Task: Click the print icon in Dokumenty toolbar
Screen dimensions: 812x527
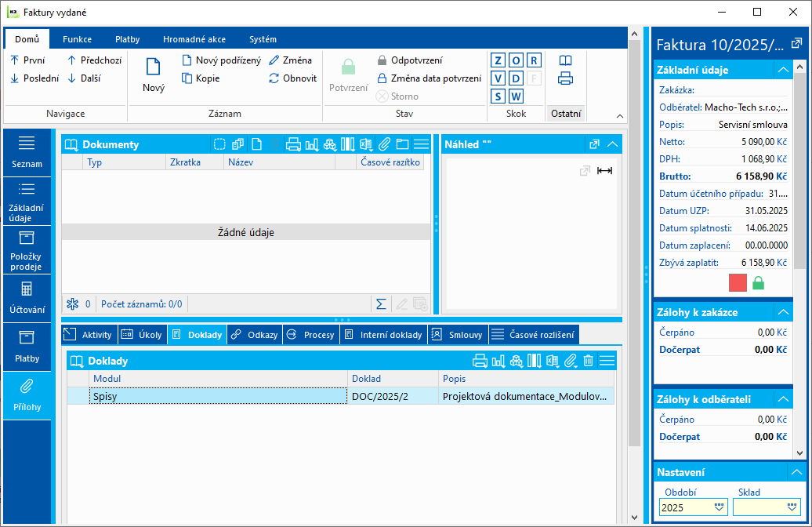Action: (x=293, y=144)
